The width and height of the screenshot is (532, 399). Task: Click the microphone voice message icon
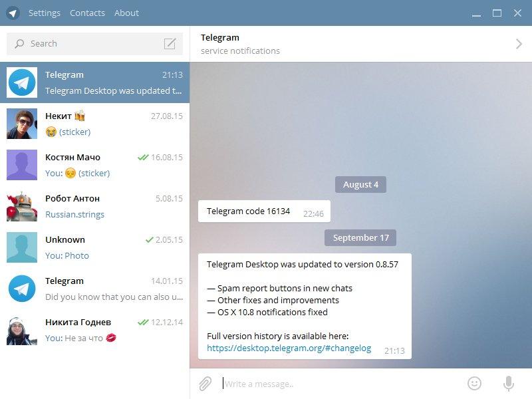pos(508,384)
